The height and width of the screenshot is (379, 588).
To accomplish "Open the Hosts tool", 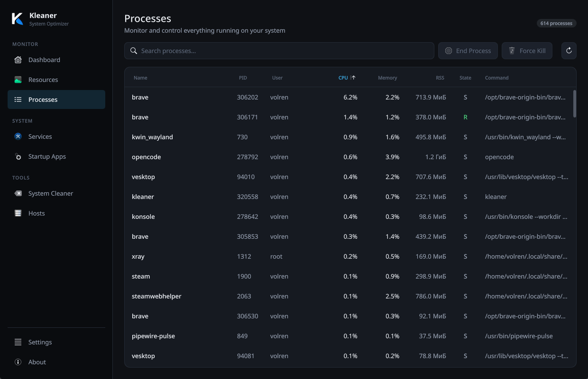I will [x=56, y=213].
